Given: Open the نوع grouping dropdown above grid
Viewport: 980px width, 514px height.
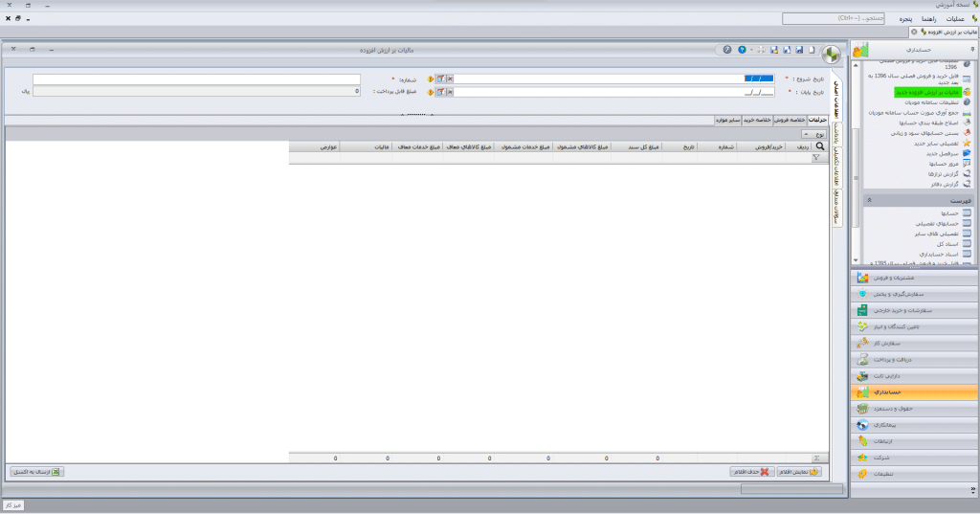Looking at the screenshot, I should tap(814, 134).
